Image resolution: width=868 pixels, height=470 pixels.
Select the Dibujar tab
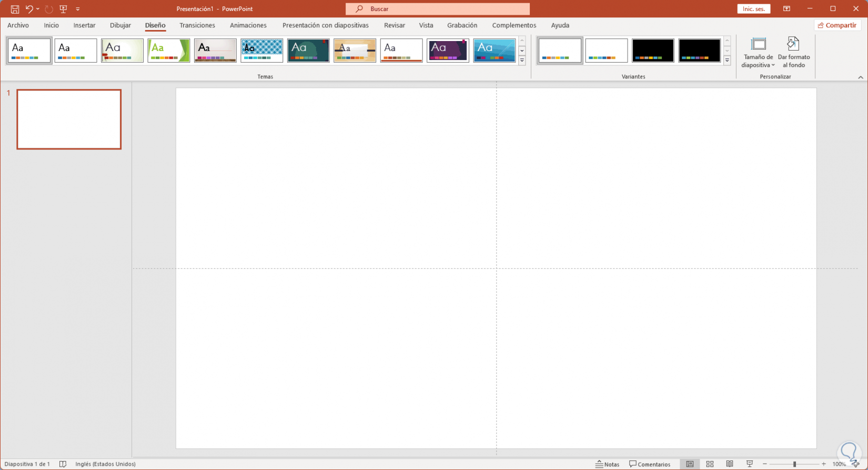120,25
